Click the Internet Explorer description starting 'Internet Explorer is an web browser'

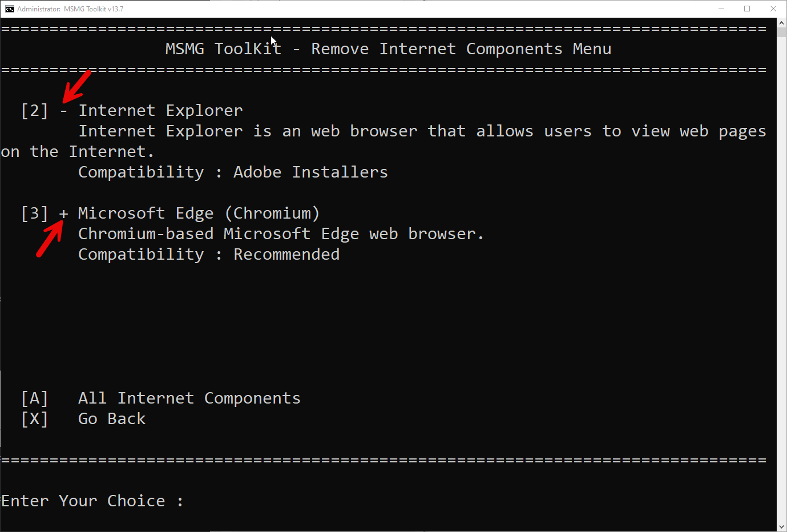click(x=422, y=131)
